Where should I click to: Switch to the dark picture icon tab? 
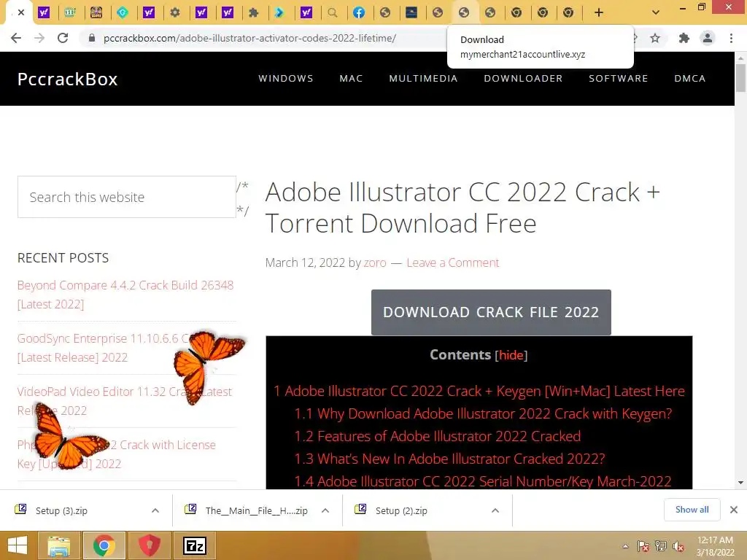click(411, 12)
